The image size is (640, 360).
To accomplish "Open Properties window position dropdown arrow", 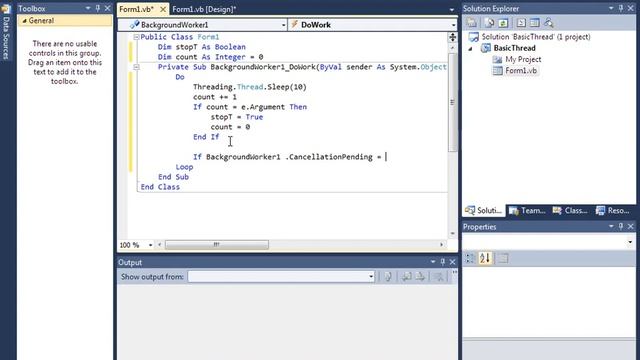I will [x=611, y=226].
